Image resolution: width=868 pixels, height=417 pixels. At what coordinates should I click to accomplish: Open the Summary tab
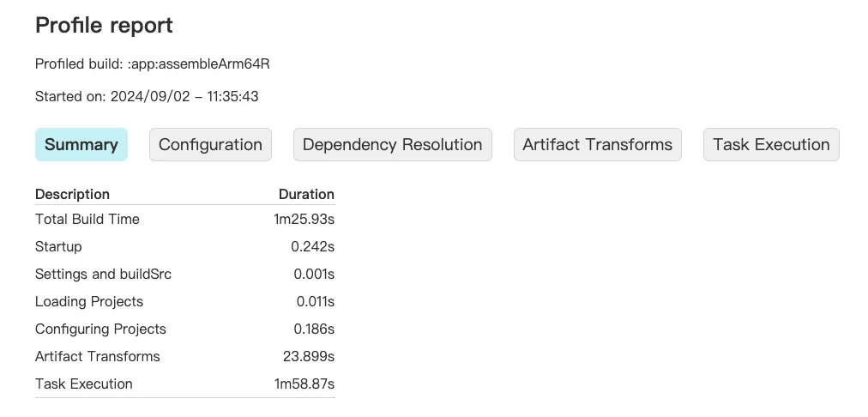[81, 144]
